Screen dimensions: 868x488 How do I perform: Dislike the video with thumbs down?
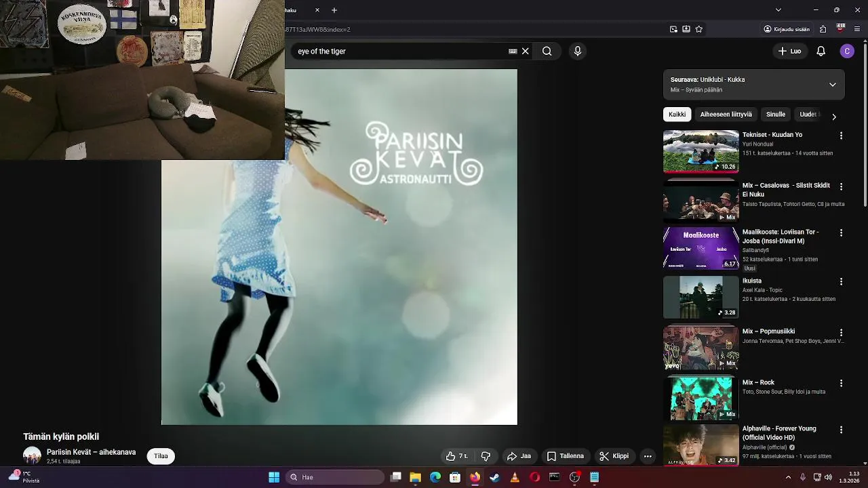click(486, 456)
